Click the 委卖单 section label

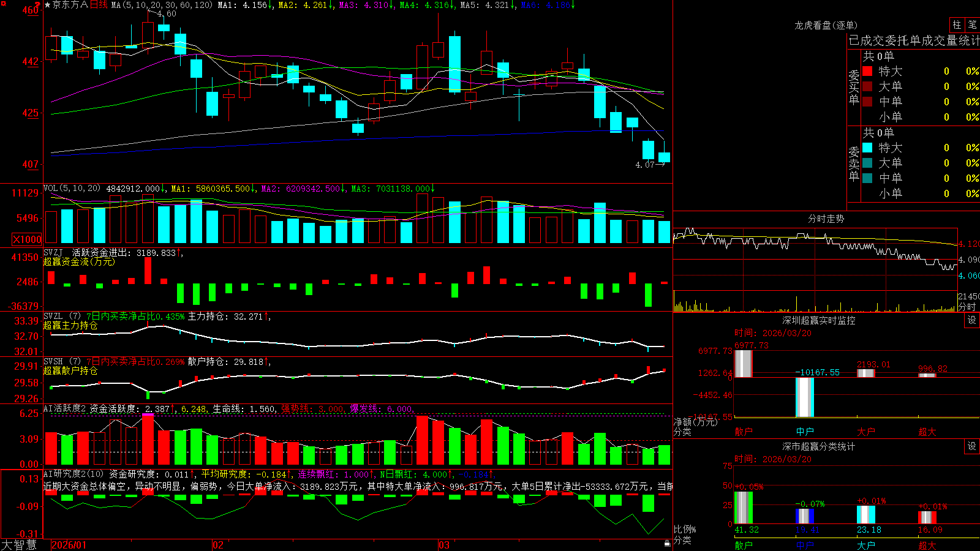point(854,163)
